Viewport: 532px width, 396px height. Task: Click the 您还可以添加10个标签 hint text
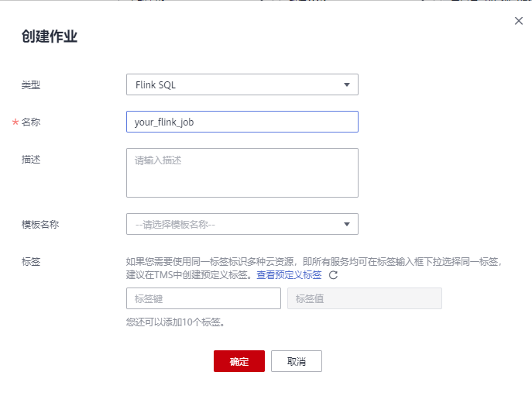pos(177,322)
